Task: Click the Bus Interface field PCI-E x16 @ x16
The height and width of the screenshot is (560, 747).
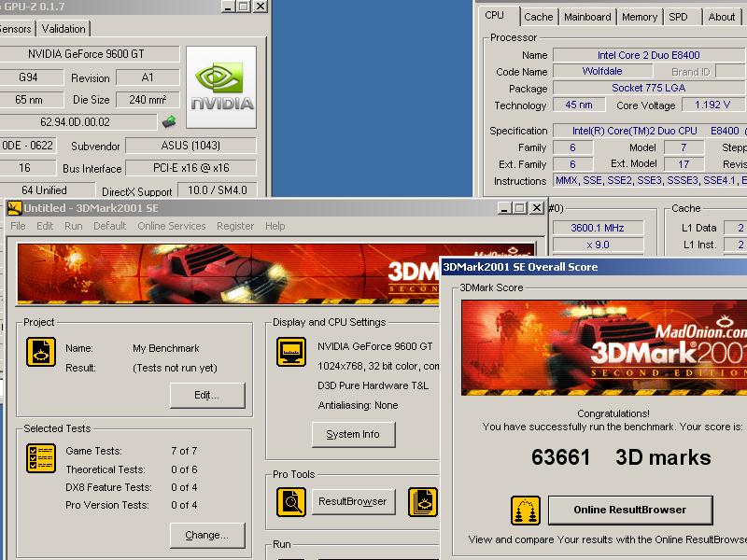Action: point(190,168)
